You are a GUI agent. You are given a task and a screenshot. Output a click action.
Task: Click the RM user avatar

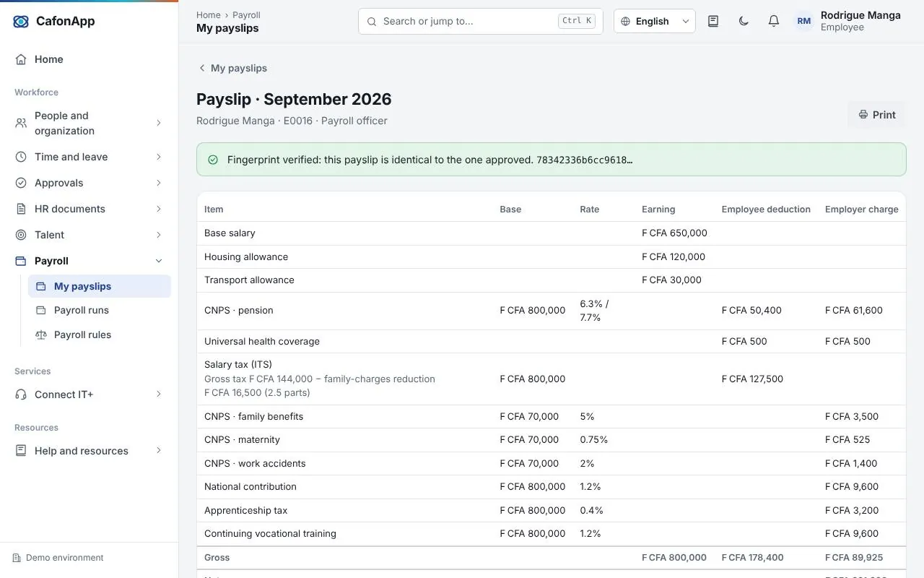pyautogui.click(x=803, y=21)
